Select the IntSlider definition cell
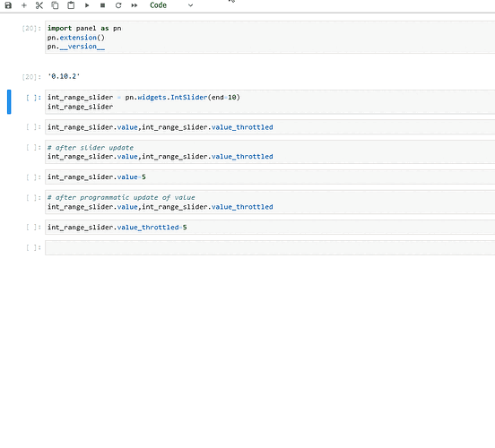This screenshot has height=448, width=495. coord(270,102)
